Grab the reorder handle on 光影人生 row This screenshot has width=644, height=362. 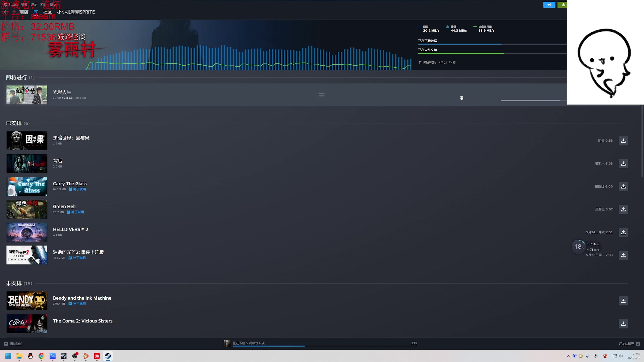coord(322,96)
